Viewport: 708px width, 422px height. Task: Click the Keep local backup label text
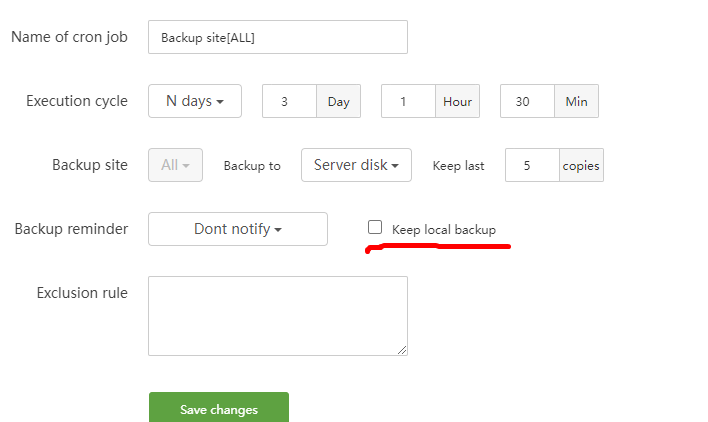[x=443, y=230]
